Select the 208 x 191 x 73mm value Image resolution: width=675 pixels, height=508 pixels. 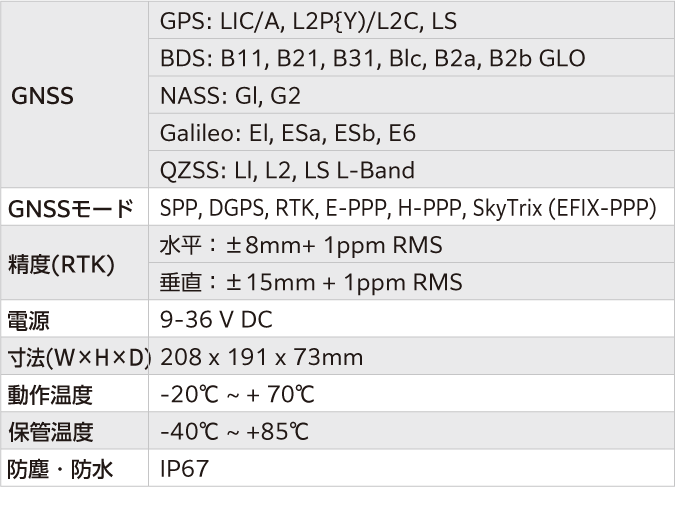click(261, 358)
